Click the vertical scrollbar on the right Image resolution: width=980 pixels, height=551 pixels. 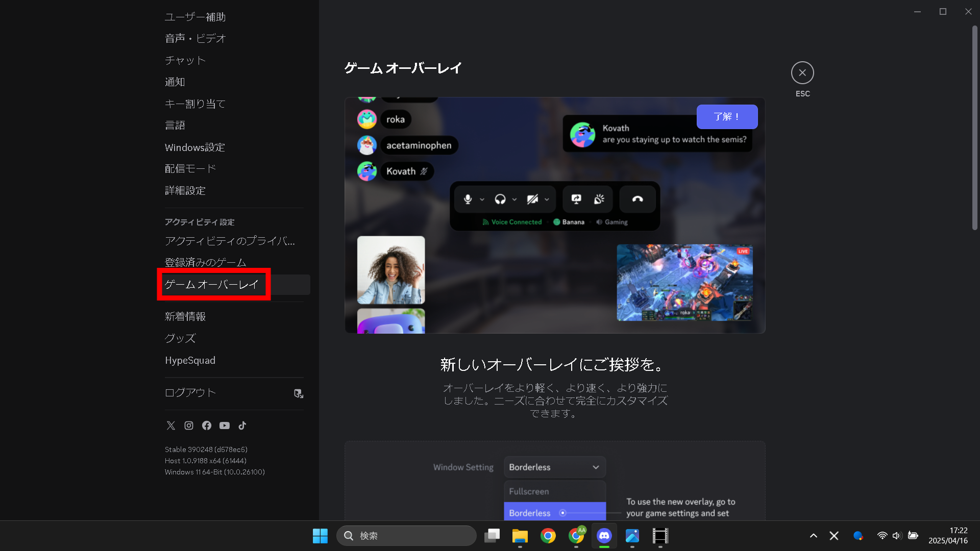pyautogui.click(x=975, y=129)
